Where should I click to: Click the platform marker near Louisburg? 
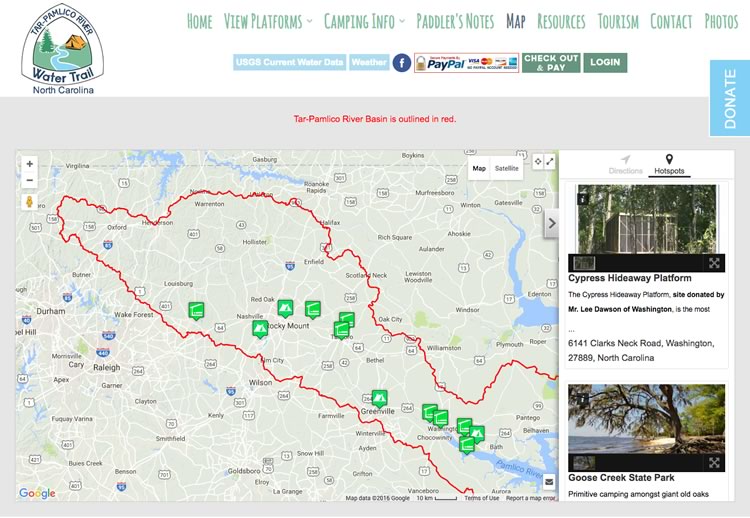pos(196,311)
